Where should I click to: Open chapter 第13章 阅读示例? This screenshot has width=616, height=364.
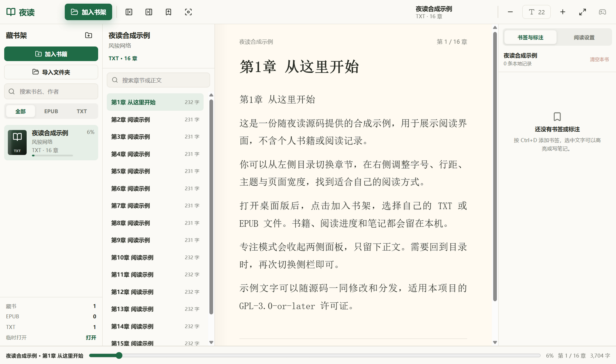(155, 309)
